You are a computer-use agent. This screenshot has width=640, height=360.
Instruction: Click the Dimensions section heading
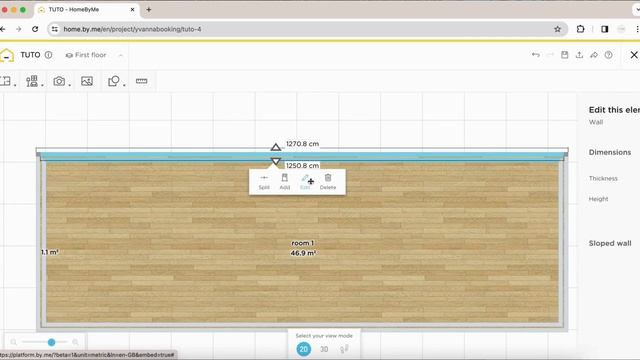tap(609, 152)
